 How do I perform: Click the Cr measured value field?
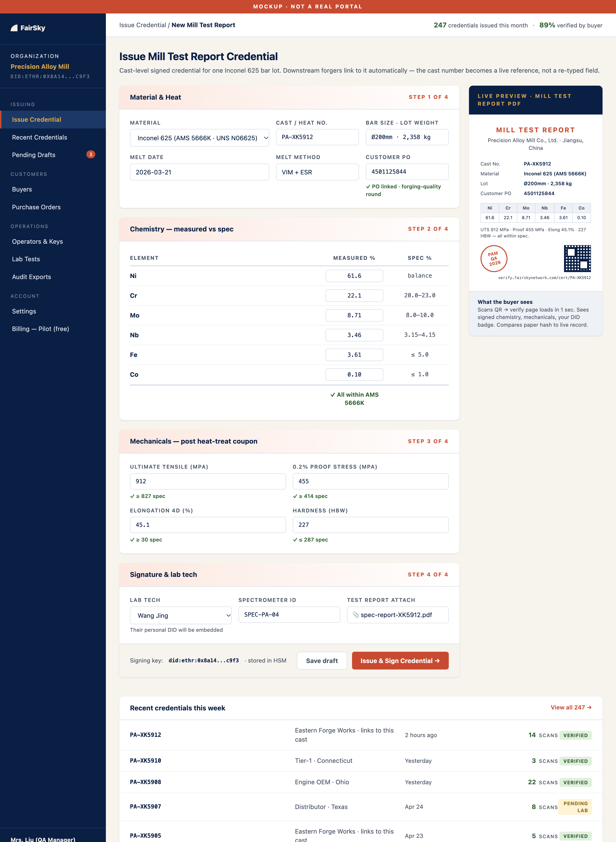[354, 296]
